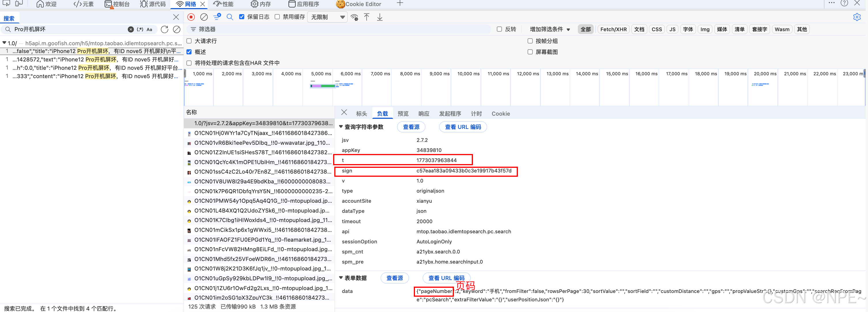Open network conditions wifi-gear icon
Screen dimensions: 868x312
[x=354, y=17]
